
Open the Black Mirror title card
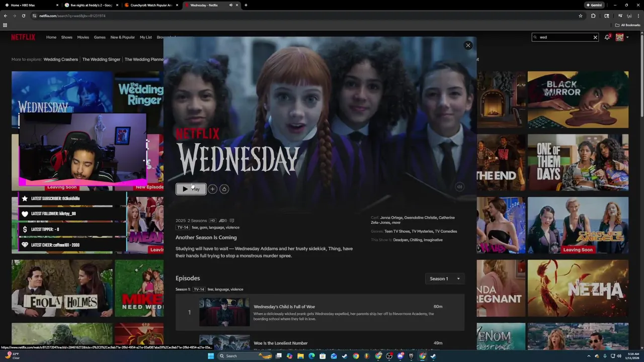pyautogui.click(x=578, y=100)
